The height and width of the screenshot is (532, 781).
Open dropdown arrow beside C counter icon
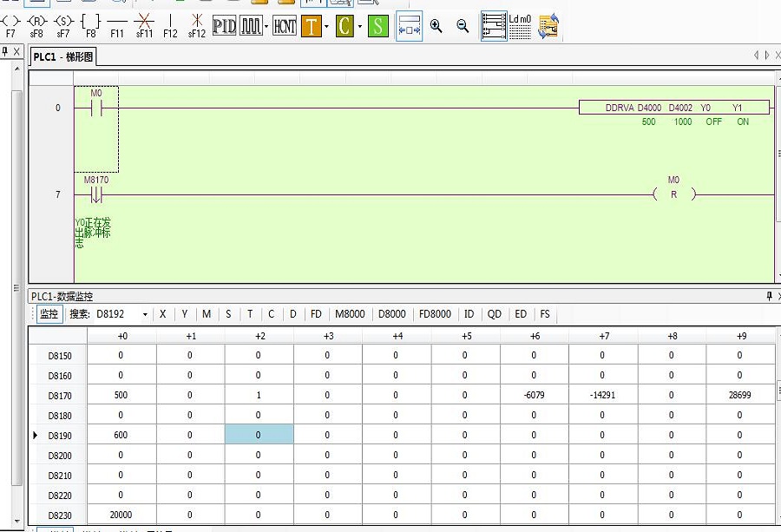point(358,26)
